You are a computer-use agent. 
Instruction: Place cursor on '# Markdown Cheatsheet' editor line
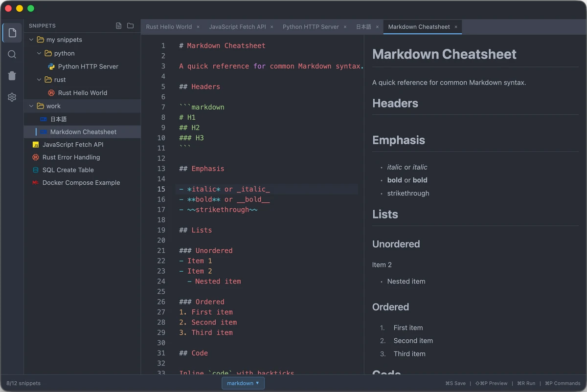pos(222,45)
